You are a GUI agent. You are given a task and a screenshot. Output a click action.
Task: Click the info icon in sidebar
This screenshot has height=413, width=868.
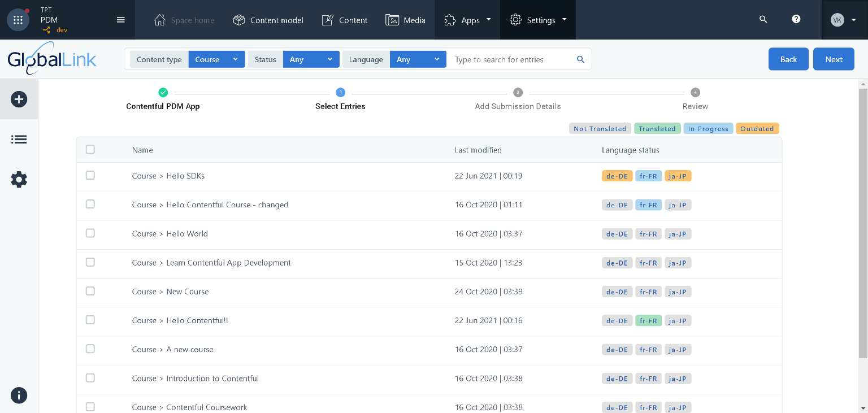pyautogui.click(x=19, y=395)
